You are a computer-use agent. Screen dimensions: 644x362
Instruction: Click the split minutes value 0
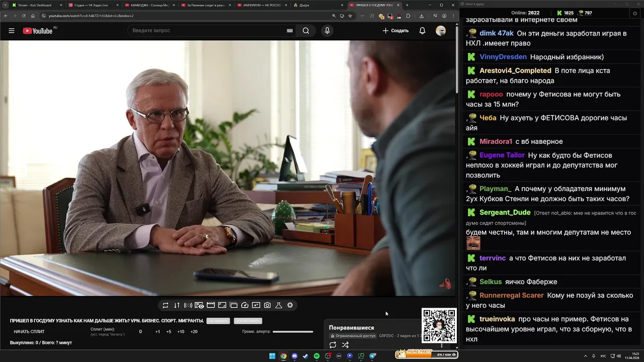[140, 332]
